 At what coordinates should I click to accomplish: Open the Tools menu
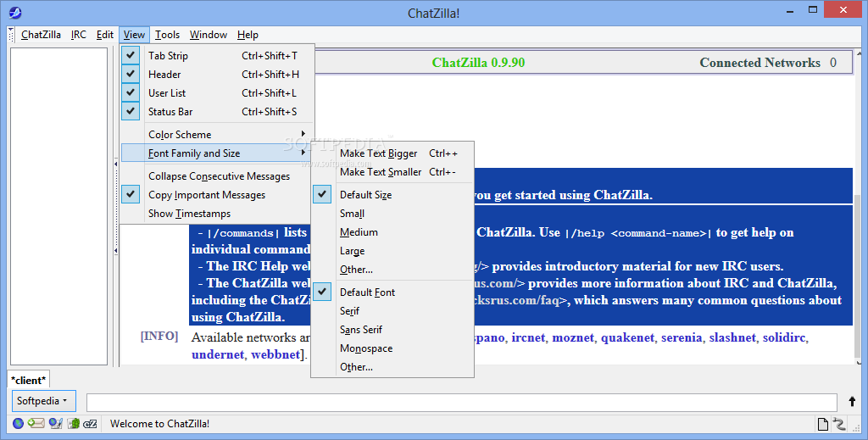click(x=167, y=35)
